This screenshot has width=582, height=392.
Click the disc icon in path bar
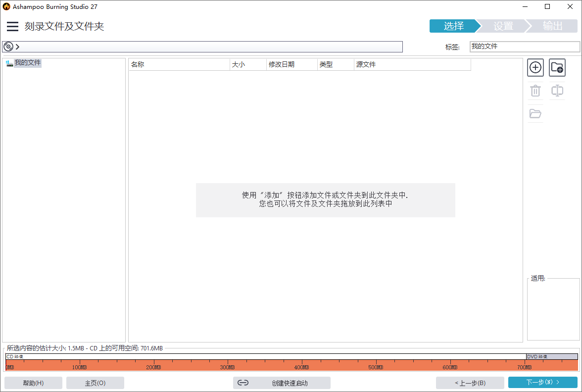click(8, 47)
